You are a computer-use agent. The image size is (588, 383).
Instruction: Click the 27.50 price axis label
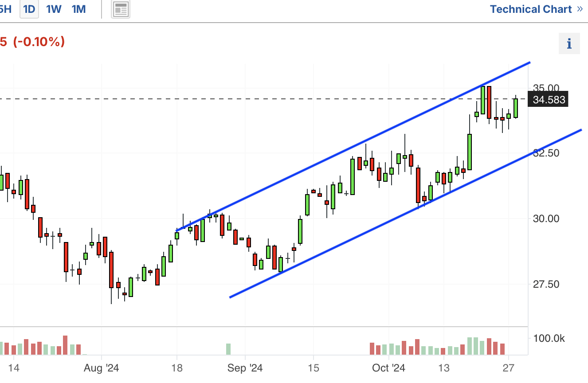[546, 284]
